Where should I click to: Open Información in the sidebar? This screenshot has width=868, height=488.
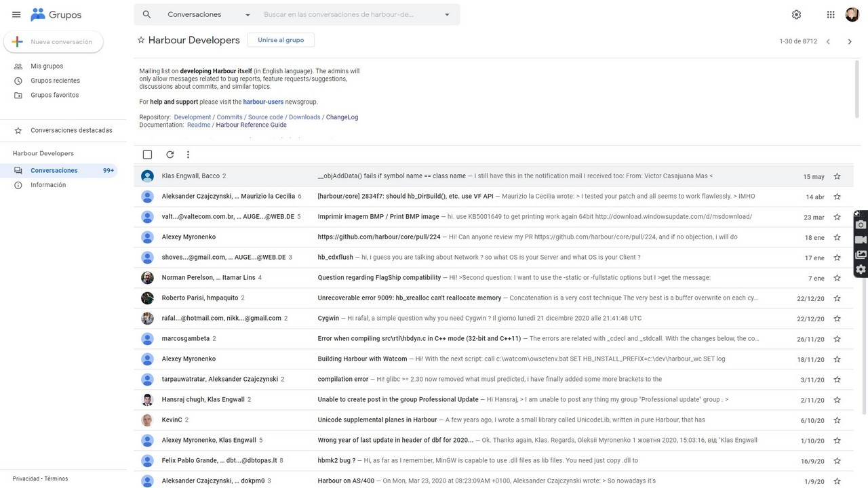tap(48, 185)
